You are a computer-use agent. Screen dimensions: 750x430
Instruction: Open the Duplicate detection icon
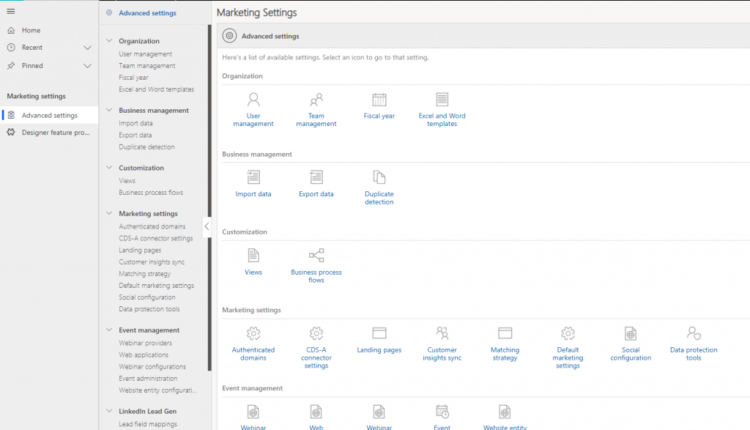point(379,177)
